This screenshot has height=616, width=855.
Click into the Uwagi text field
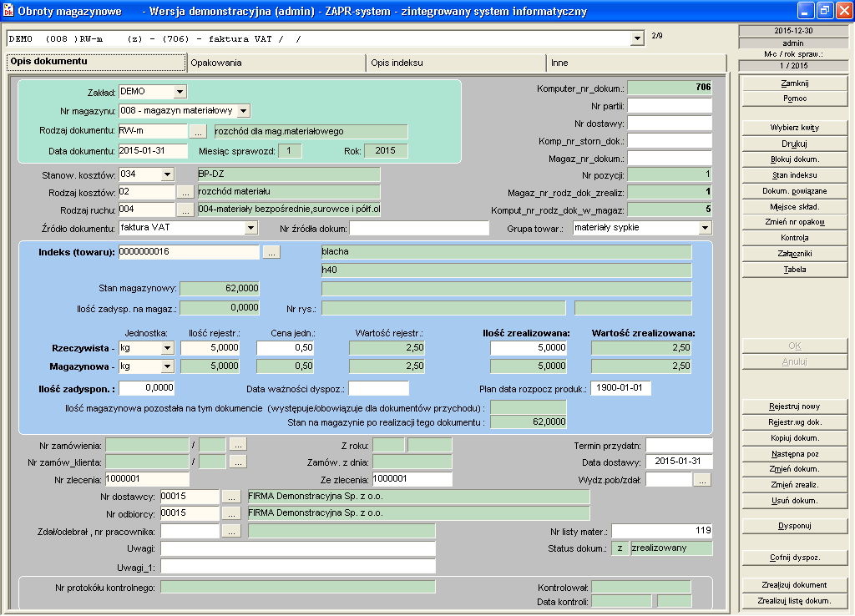click(x=298, y=548)
